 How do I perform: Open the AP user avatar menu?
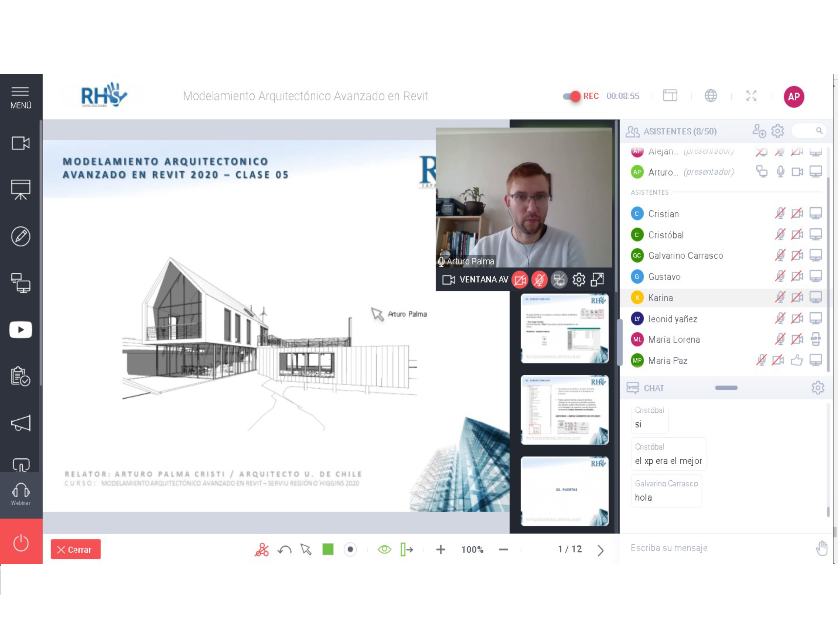[794, 96]
